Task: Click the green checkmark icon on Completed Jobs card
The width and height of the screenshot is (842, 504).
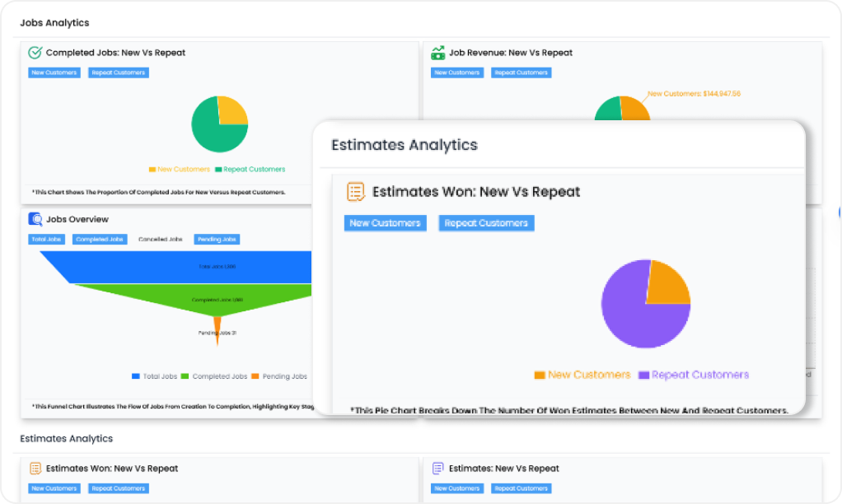Action: pyautogui.click(x=33, y=52)
